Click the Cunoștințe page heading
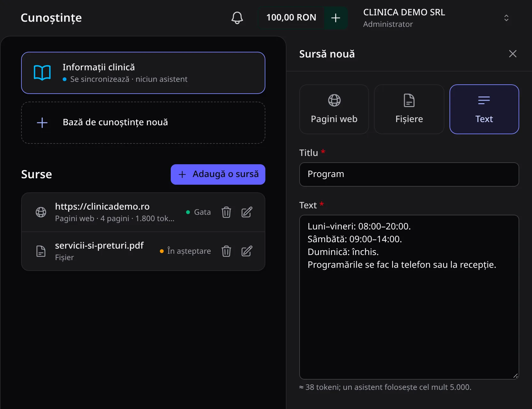This screenshot has width=532, height=409. coord(51,18)
